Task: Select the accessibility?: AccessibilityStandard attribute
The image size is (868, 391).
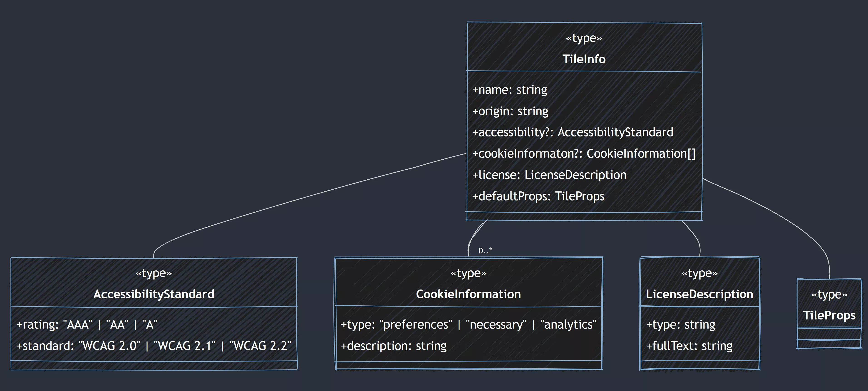Action: (573, 132)
